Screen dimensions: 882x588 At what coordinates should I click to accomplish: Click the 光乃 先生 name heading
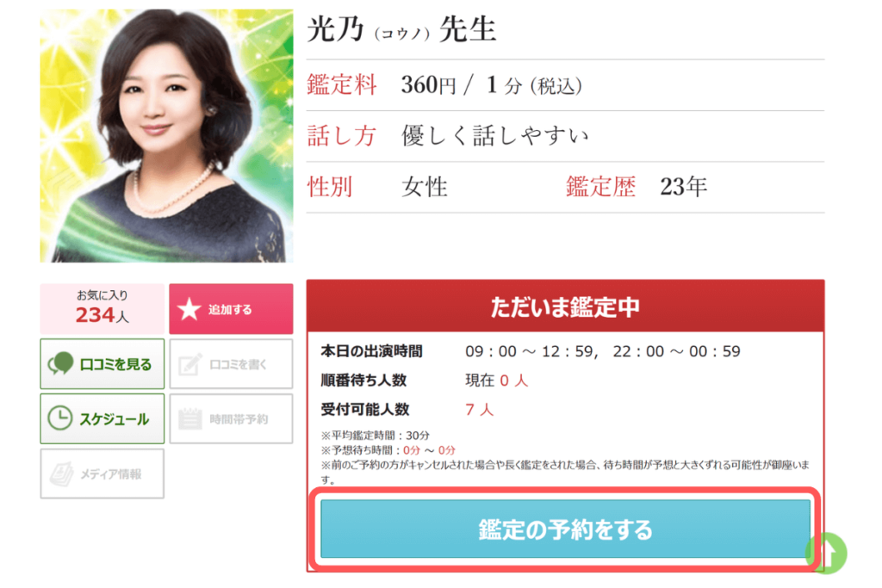401,29
